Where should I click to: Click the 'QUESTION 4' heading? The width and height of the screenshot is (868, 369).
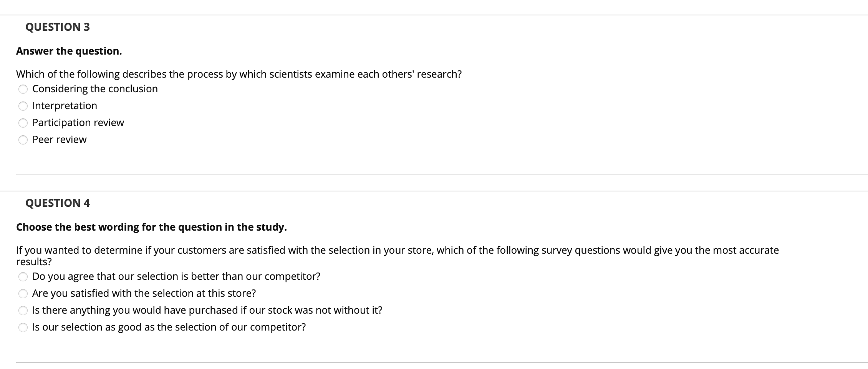tap(58, 203)
